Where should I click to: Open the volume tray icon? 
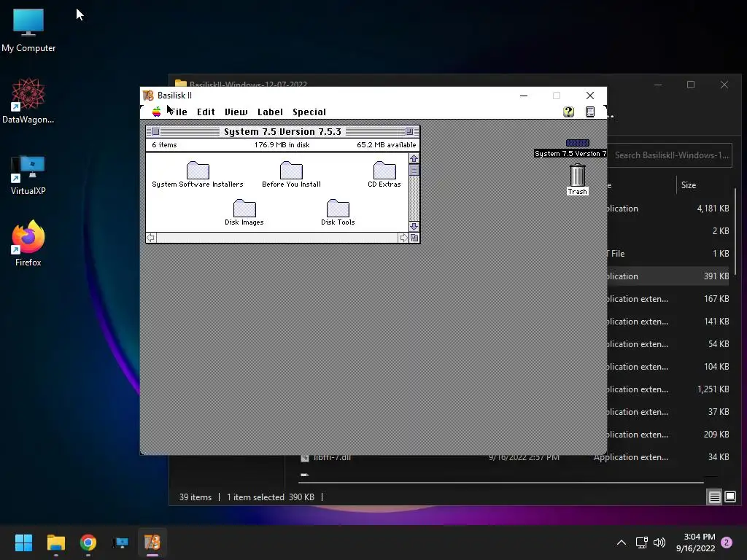point(659,542)
